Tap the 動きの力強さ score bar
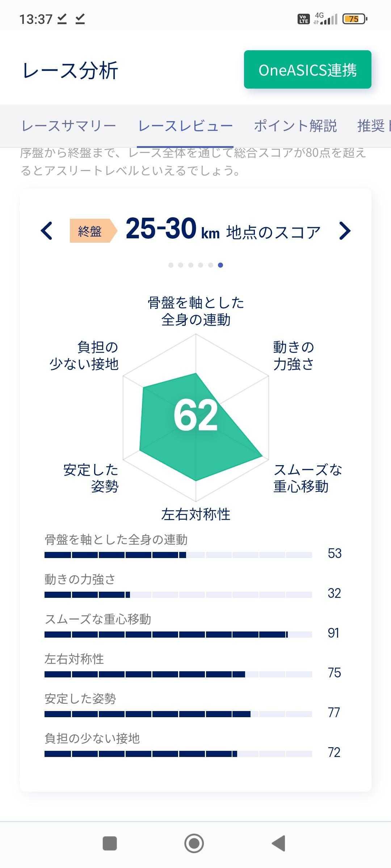The height and width of the screenshot is (868, 391). 178,595
